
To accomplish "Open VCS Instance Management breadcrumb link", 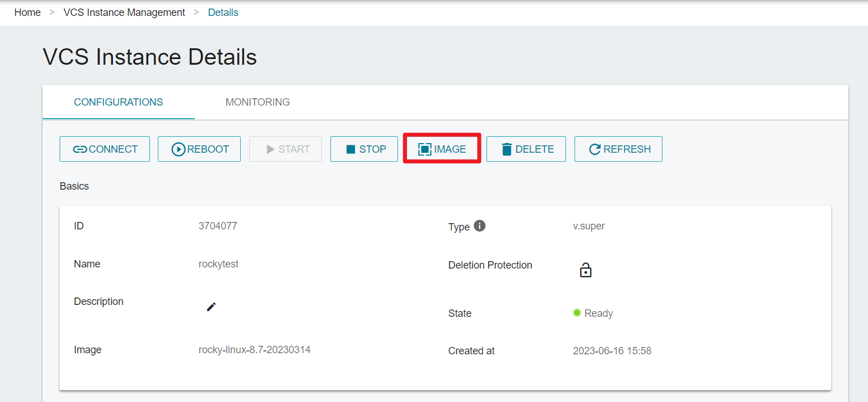I will (x=124, y=12).
